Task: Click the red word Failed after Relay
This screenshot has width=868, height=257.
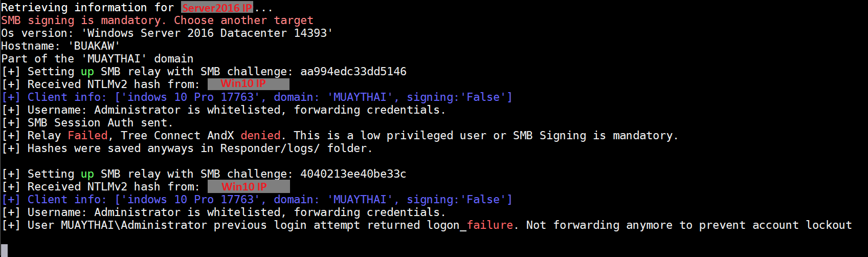Action: pyautogui.click(x=87, y=136)
